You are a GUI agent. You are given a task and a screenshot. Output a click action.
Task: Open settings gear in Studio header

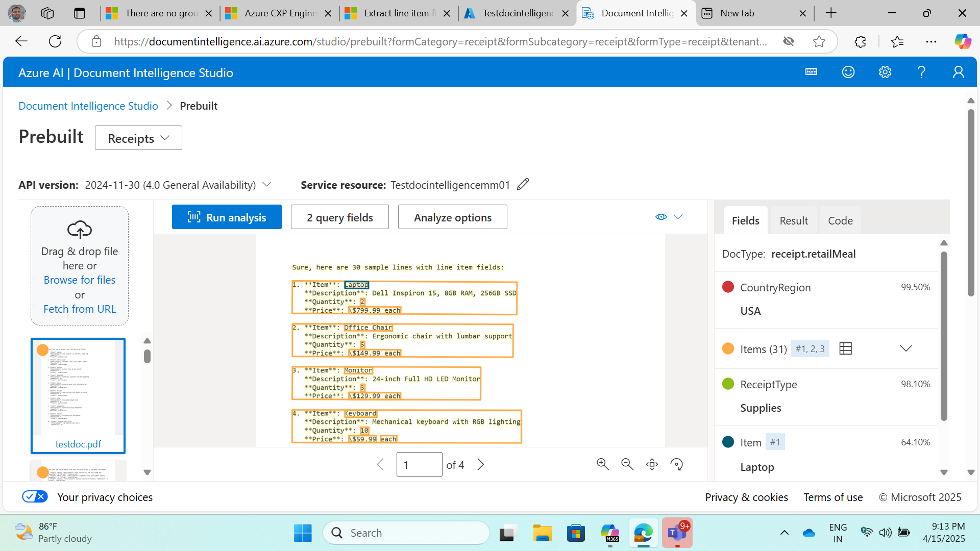[x=885, y=72]
